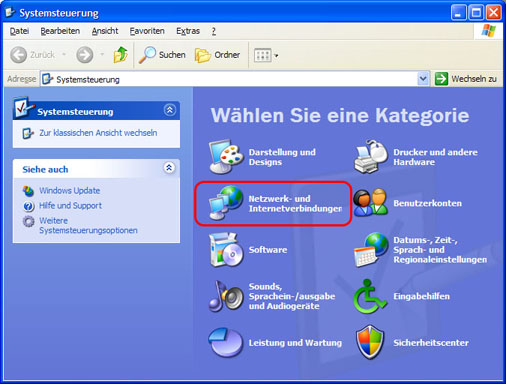Click the Up folder toolbar icon

(121, 55)
